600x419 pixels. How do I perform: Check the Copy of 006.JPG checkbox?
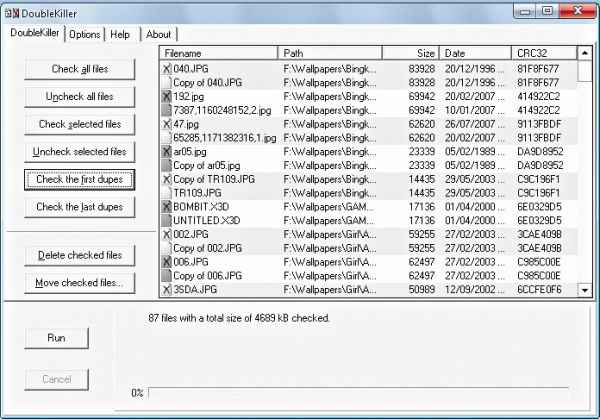[x=166, y=276]
